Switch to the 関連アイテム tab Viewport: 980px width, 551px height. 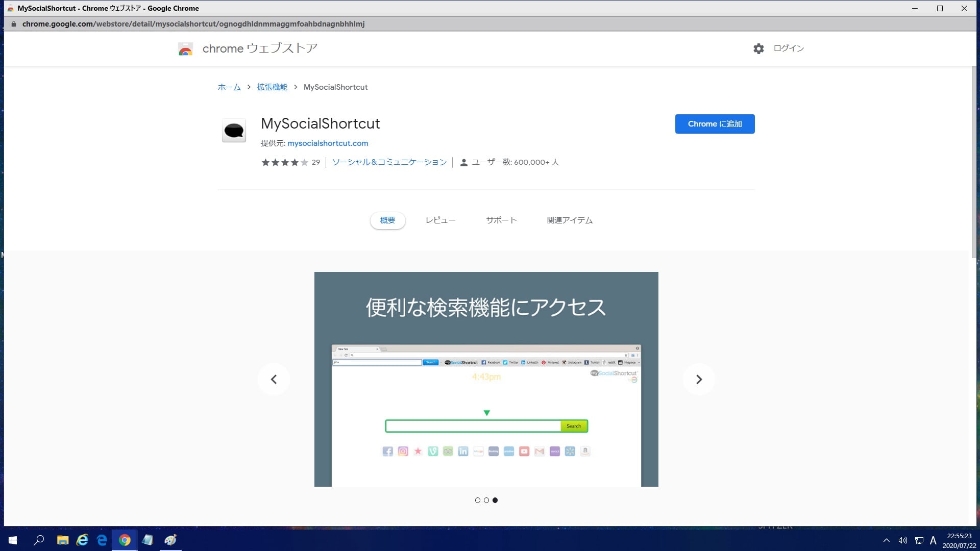(570, 220)
